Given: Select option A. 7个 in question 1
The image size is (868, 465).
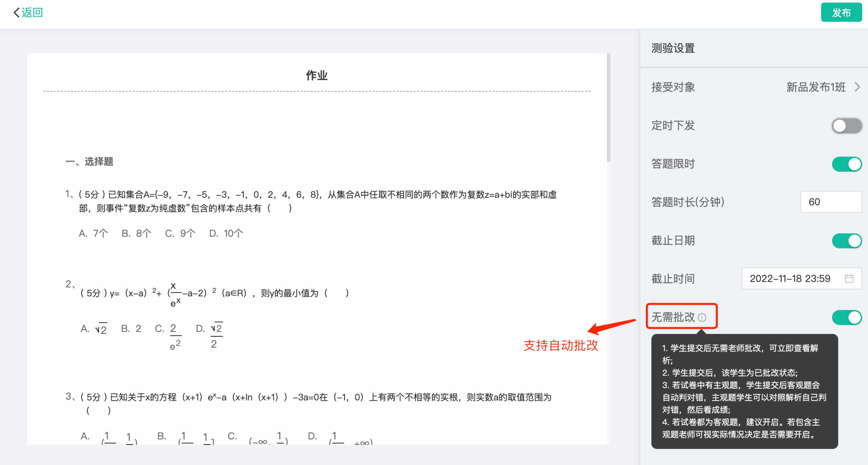Looking at the screenshot, I should tap(93, 233).
